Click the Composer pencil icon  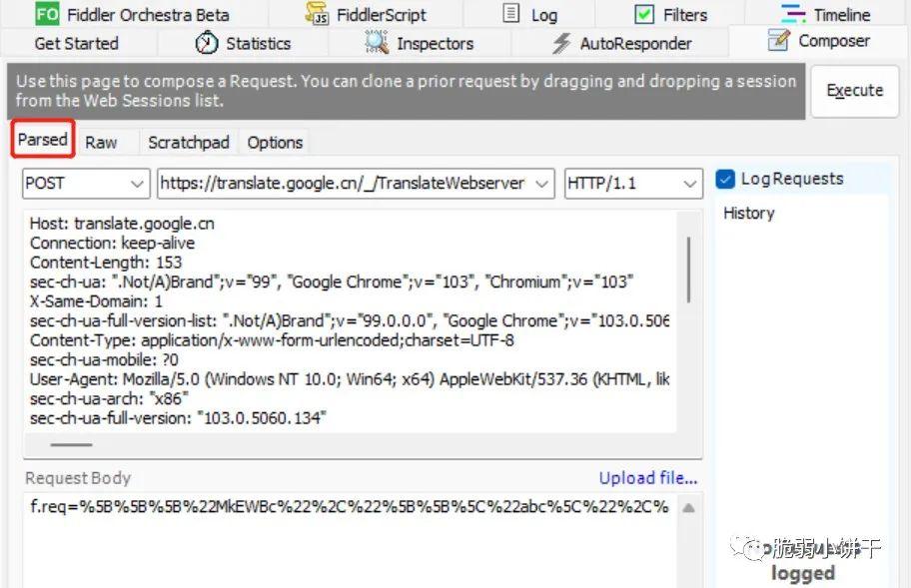coord(778,40)
